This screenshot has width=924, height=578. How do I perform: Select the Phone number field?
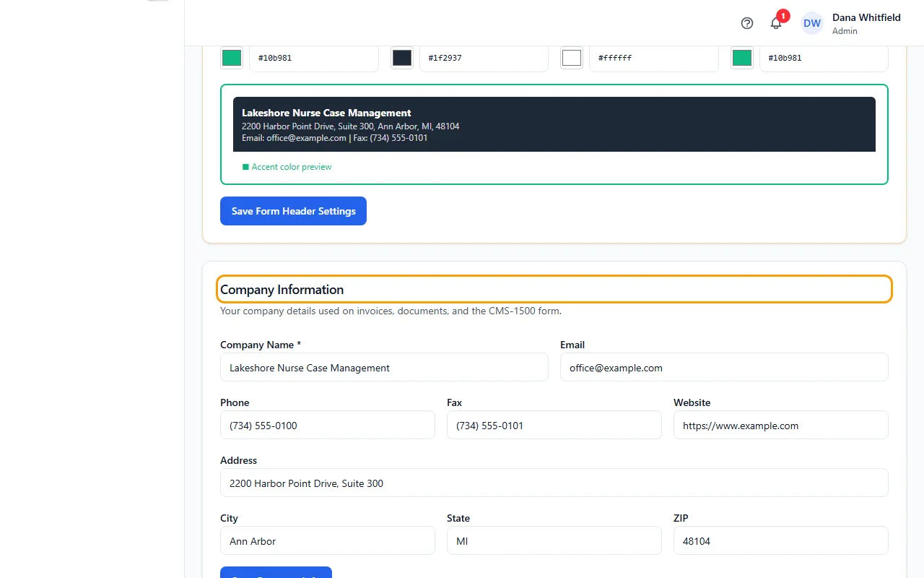(328, 426)
